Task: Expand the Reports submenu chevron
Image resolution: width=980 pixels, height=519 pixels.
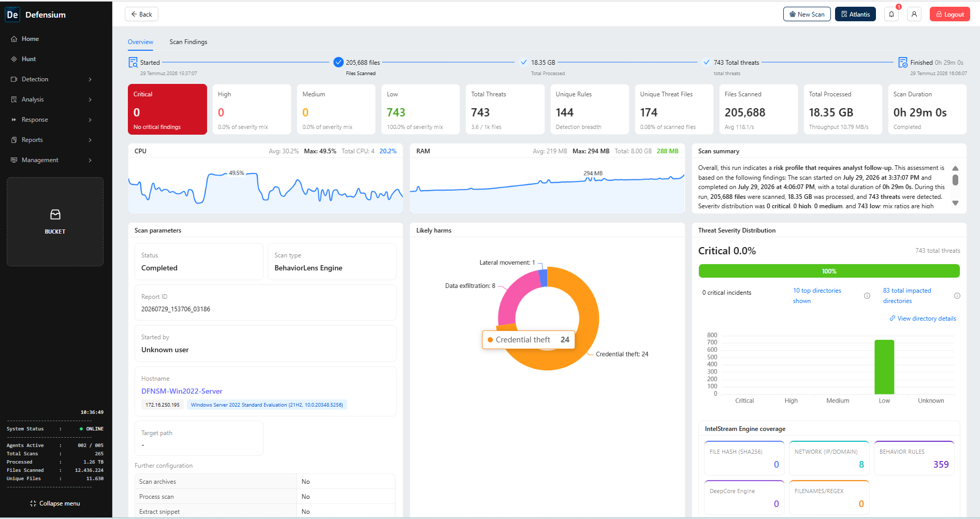Action: point(90,140)
